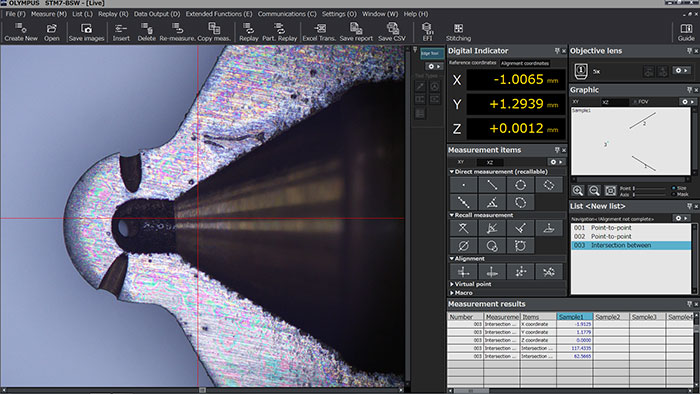Pin the Measurement items panel
This screenshot has width=700, height=394.
tap(557, 150)
